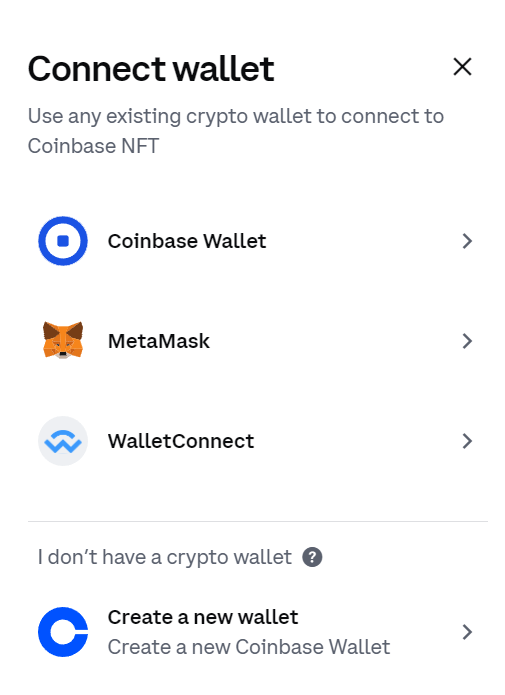Click the MetaMask fox icon
Image resolution: width=505 pixels, height=695 pixels.
63,340
